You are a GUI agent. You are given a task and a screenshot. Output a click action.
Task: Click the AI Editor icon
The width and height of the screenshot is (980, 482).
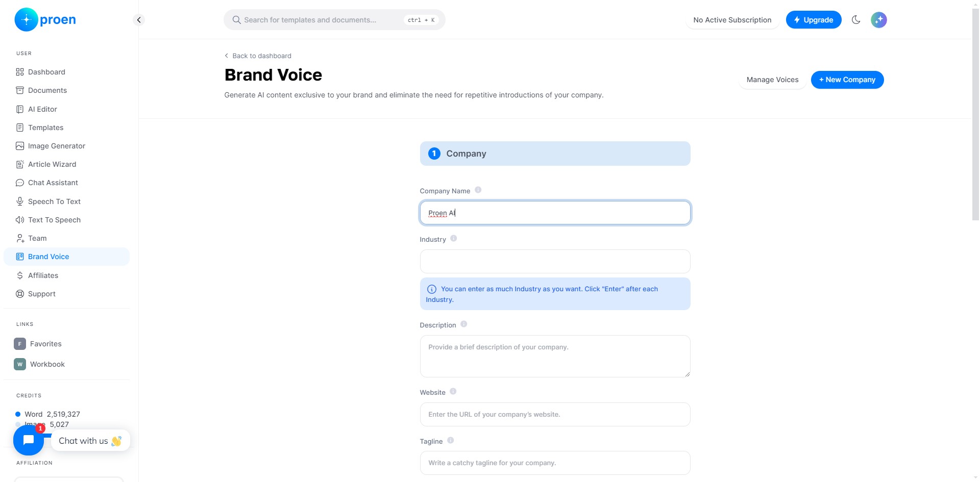pyautogui.click(x=20, y=109)
